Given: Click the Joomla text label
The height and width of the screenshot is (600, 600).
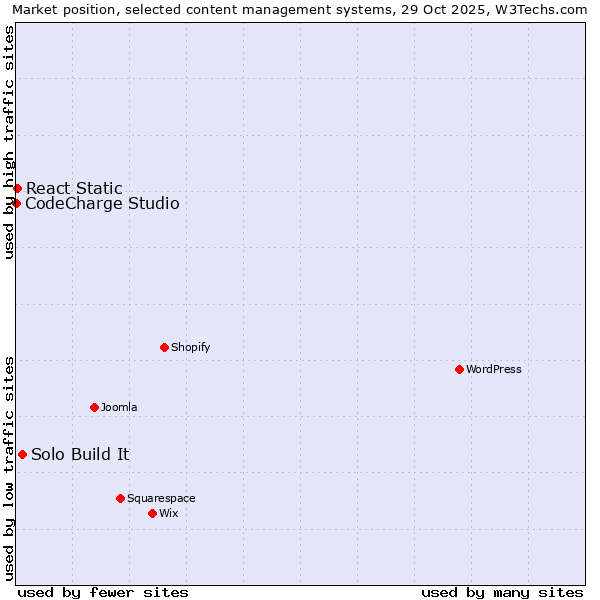Looking at the screenshot, I should coord(119,407).
